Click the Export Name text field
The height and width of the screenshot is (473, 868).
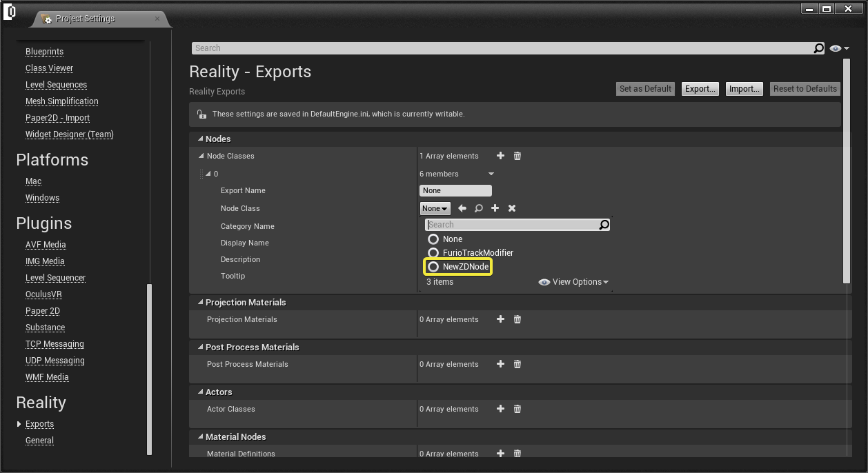455,190
